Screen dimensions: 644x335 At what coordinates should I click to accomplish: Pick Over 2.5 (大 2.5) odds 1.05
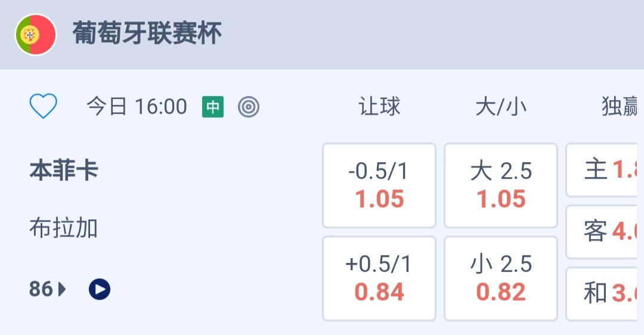pyautogui.click(x=501, y=185)
